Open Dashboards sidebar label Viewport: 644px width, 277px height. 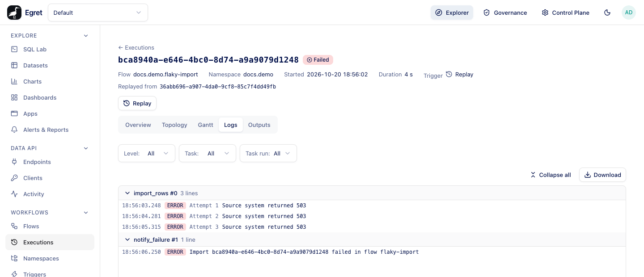40,97
